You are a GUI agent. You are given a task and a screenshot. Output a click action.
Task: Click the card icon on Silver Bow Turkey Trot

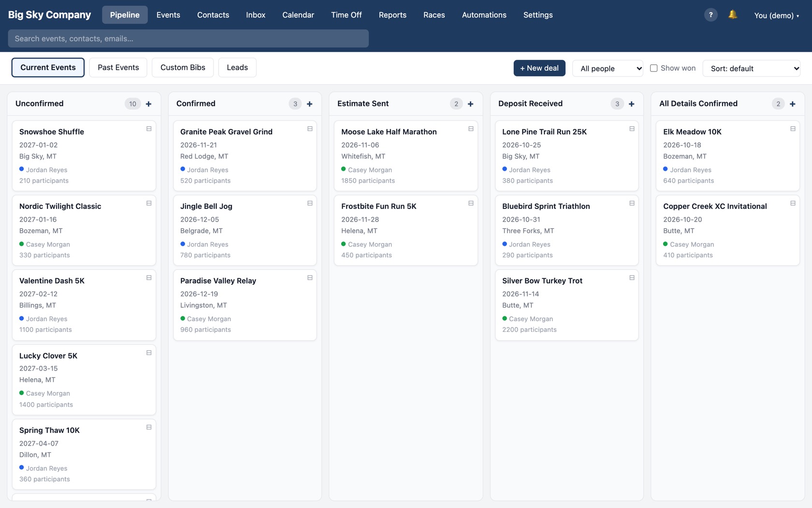click(x=632, y=278)
